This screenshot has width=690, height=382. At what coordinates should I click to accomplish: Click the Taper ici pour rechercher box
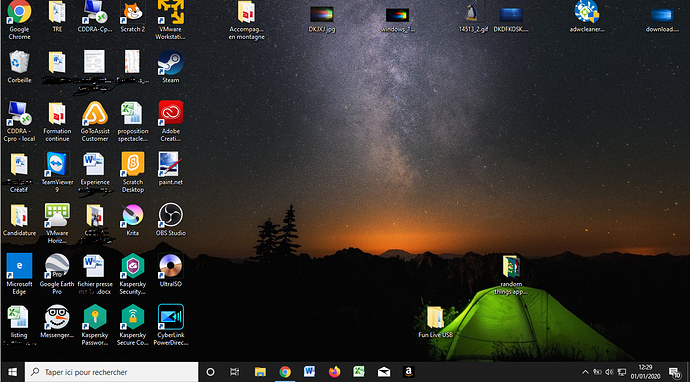tap(111, 372)
